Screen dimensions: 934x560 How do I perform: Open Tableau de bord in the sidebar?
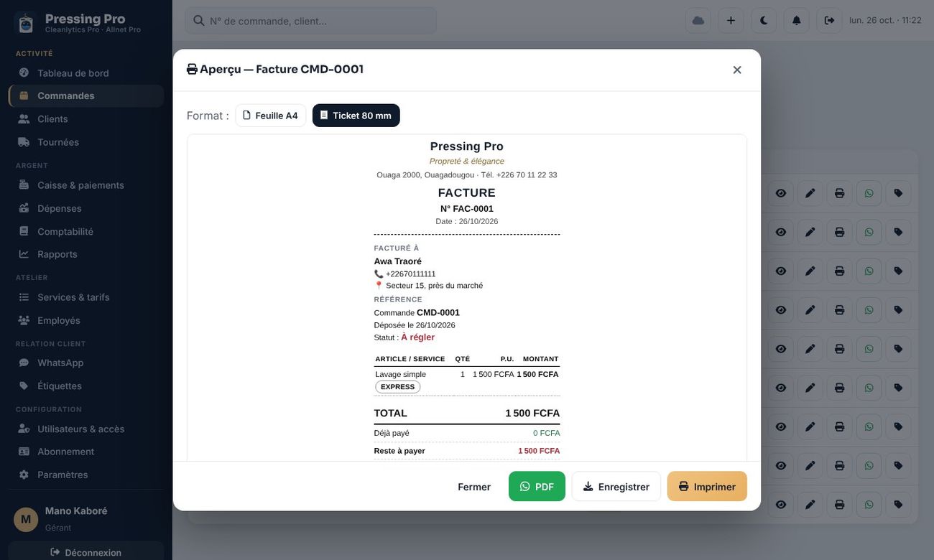tap(86, 73)
